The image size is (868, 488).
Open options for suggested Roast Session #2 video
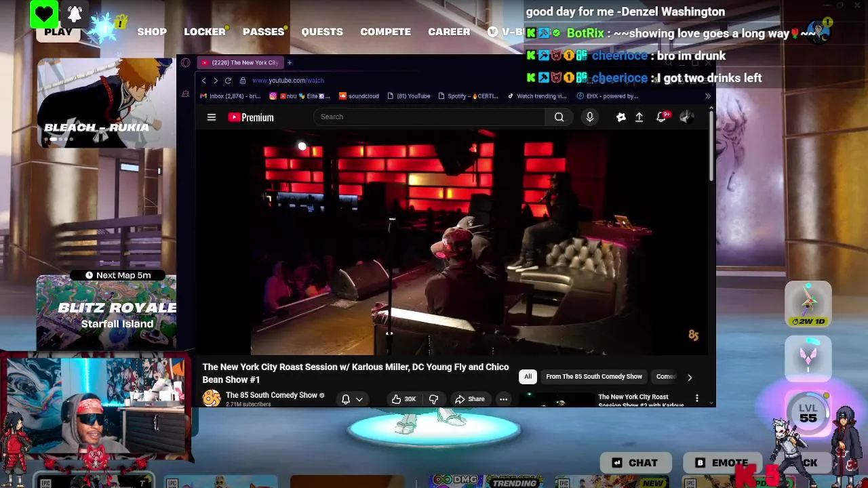click(x=696, y=399)
